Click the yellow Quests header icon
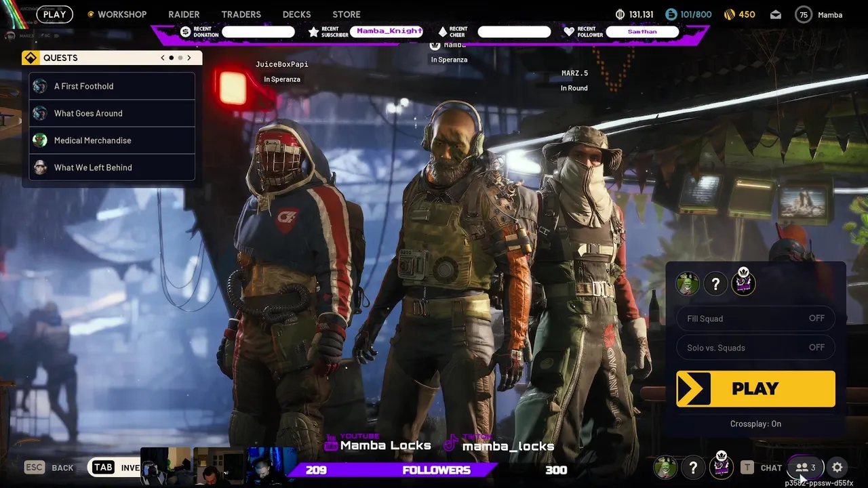This screenshot has width=868, height=488. click(30, 58)
